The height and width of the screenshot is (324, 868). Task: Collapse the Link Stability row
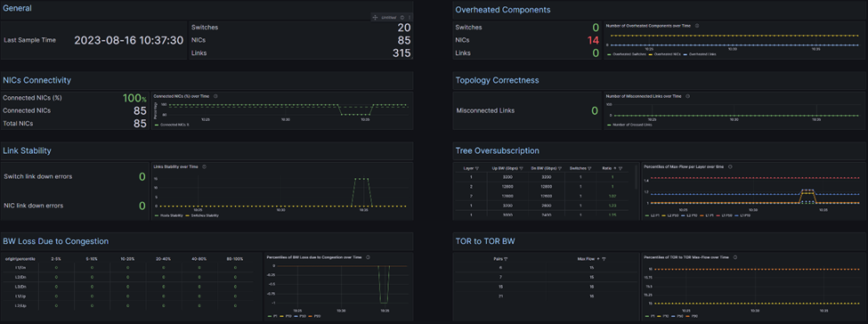27,150
